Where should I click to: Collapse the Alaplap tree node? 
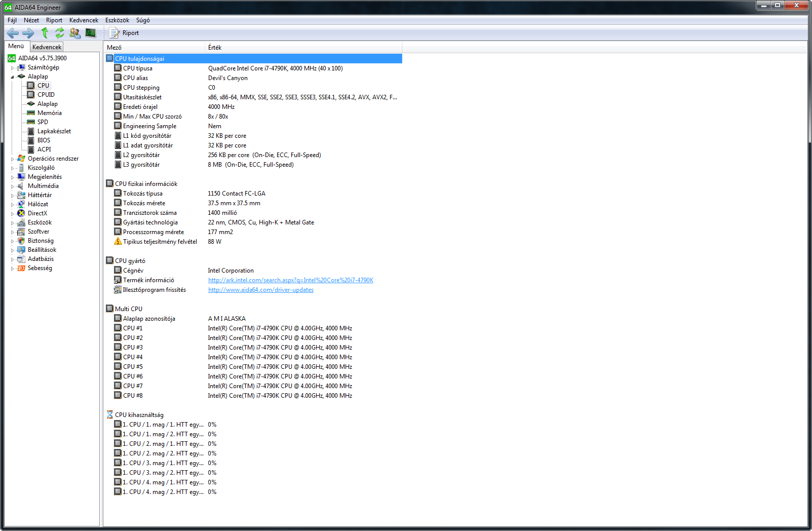tap(13, 77)
